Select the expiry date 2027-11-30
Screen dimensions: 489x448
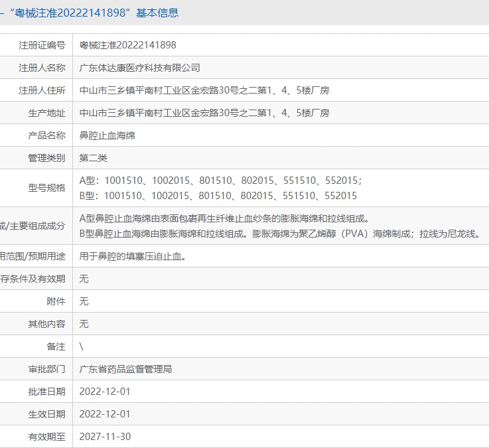point(105,437)
